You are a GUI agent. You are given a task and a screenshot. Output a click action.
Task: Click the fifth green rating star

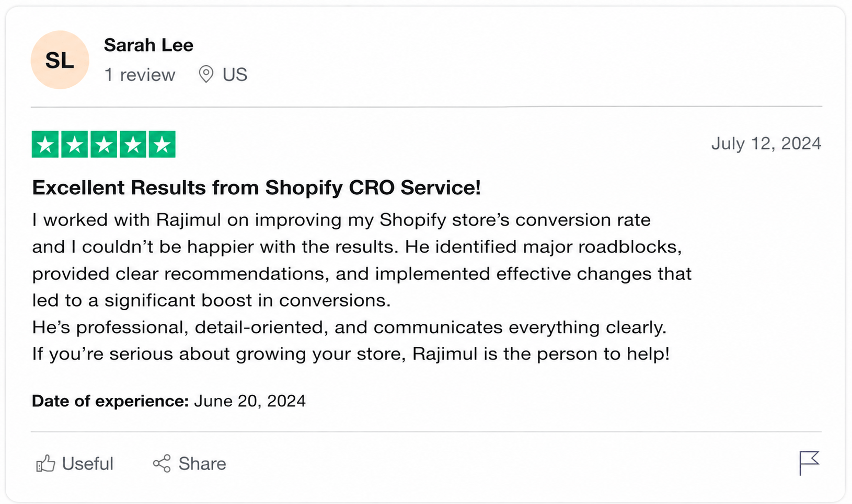pyautogui.click(x=162, y=144)
